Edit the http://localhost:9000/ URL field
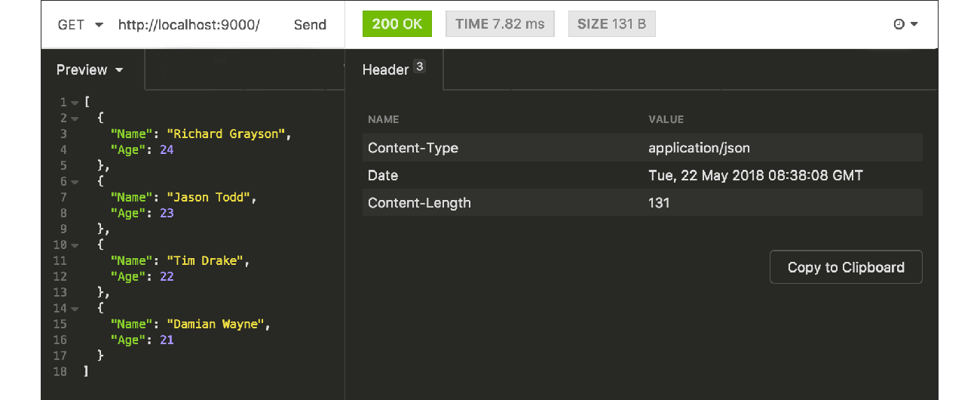The height and width of the screenshot is (400, 980). [189, 25]
